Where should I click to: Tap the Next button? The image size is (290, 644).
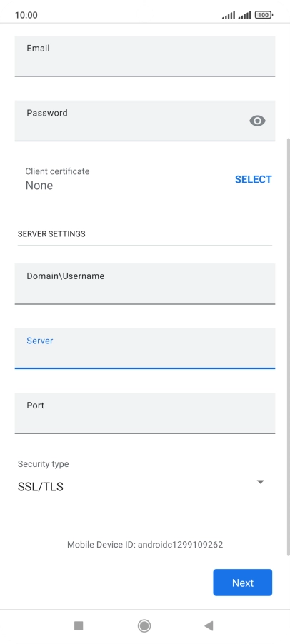pos(242,583)
